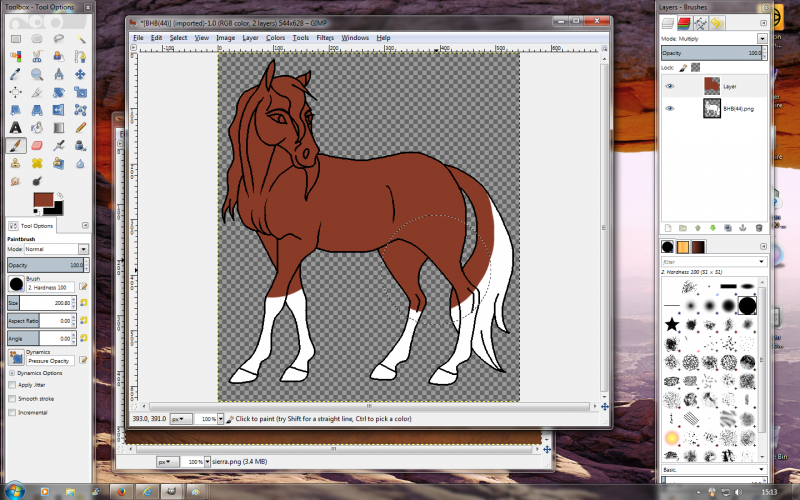Activate the Text tool
Viewport: 800px width, 500px height.
(16, 128)
